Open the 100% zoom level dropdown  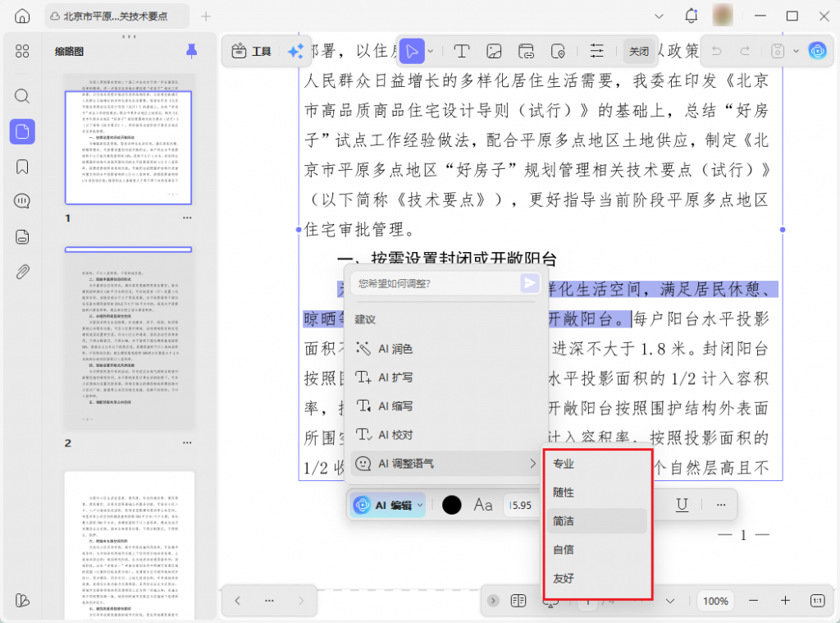coord(715,601)
